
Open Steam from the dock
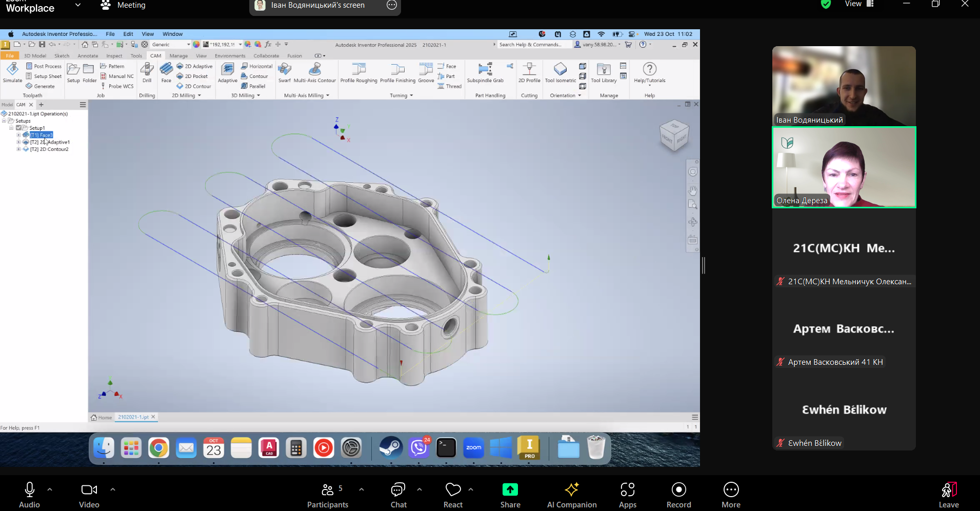pyautogui.click(x=391, y=448)
